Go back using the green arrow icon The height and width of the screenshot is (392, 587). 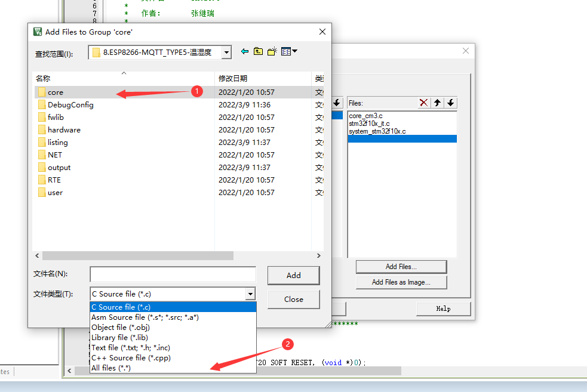click(x=245, y=51)
